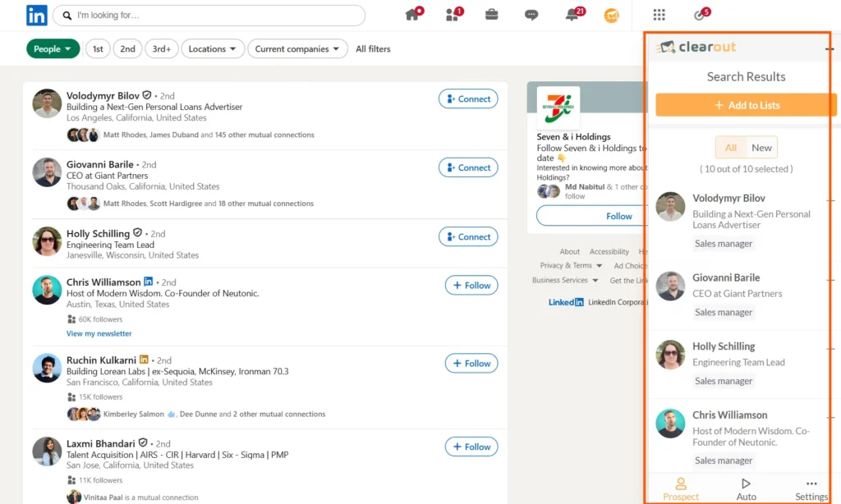Click the icon with the badge showing 5 in the top bar

coord(700,15)
